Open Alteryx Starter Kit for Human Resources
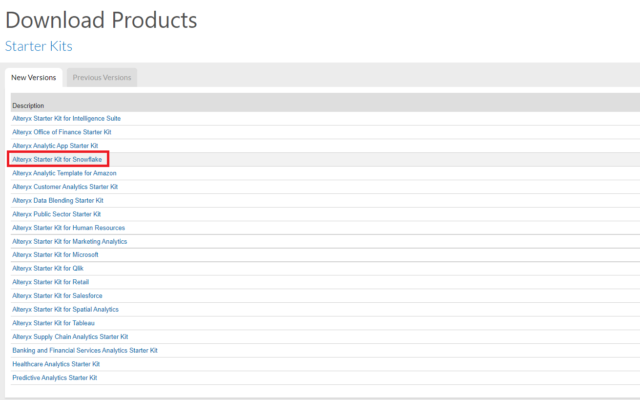 tap(69, 228)
